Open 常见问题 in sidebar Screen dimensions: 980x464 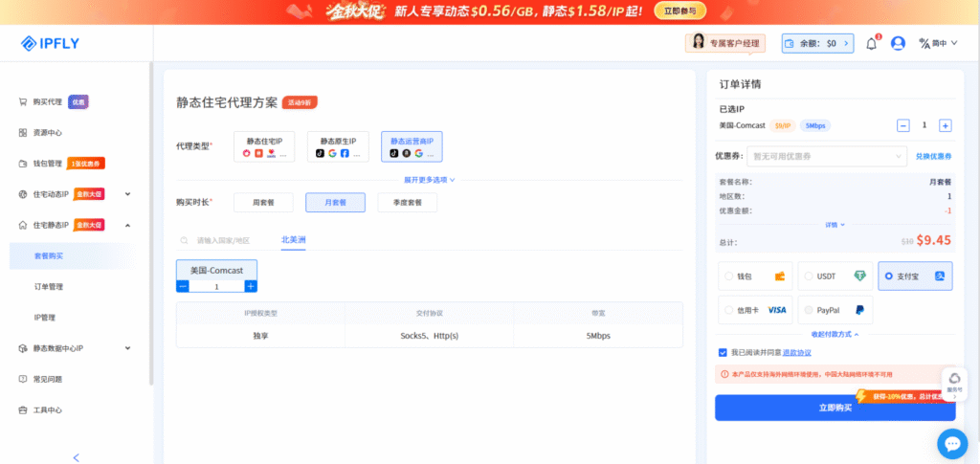click(x=47, y=379)
